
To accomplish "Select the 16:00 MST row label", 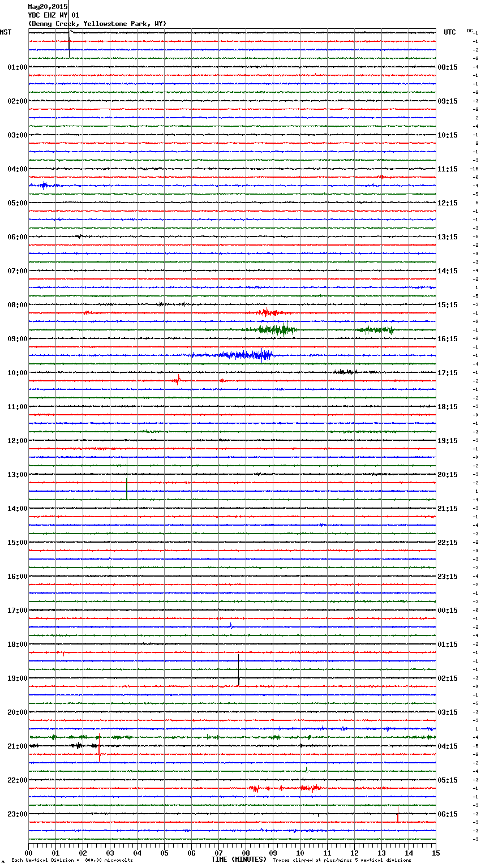I will click(18, 577).
